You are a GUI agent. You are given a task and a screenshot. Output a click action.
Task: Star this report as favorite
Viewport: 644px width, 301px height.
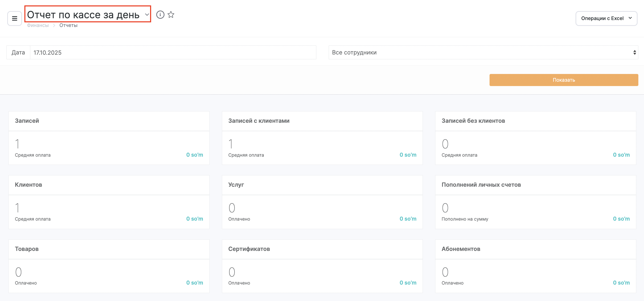coord(171,15)
